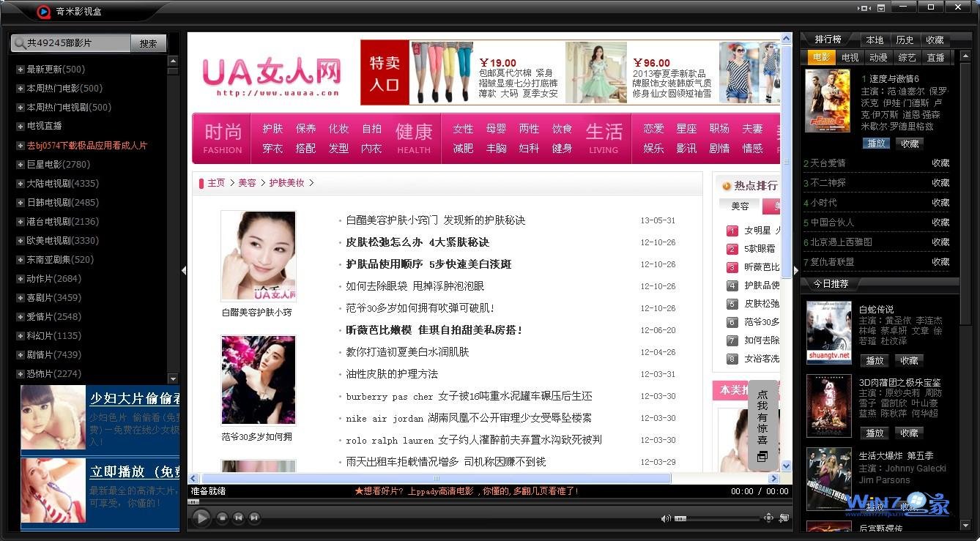Click the Previous track button
Image resolution: width=980 pixels, height=541 pixels.
tap(238, 518)
